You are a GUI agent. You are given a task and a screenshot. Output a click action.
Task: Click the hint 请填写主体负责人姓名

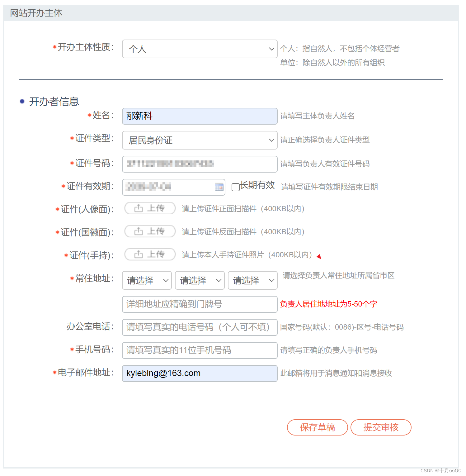coord(317,116)
